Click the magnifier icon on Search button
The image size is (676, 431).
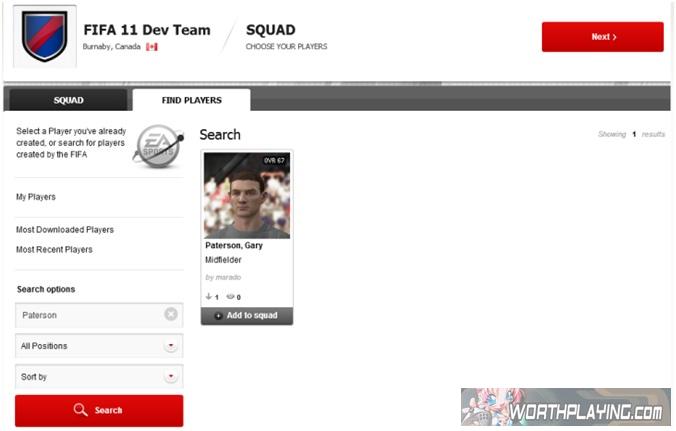(x=80, y=409)
